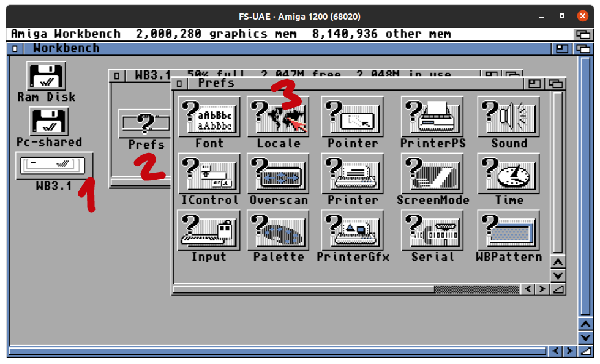The width and height of the screenshot is (600, 364).
Task: Minimize the FS-UAE emulator window
Action: [x=541, y=17]
